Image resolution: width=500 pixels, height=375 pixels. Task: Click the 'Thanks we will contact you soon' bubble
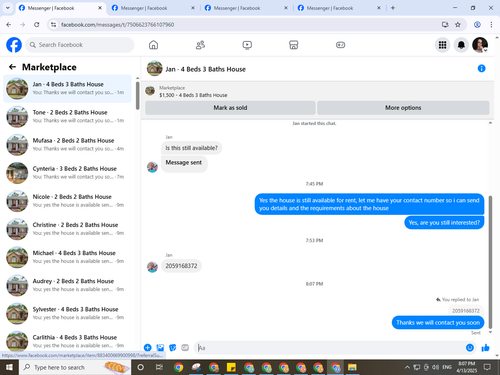coord(438,322)
